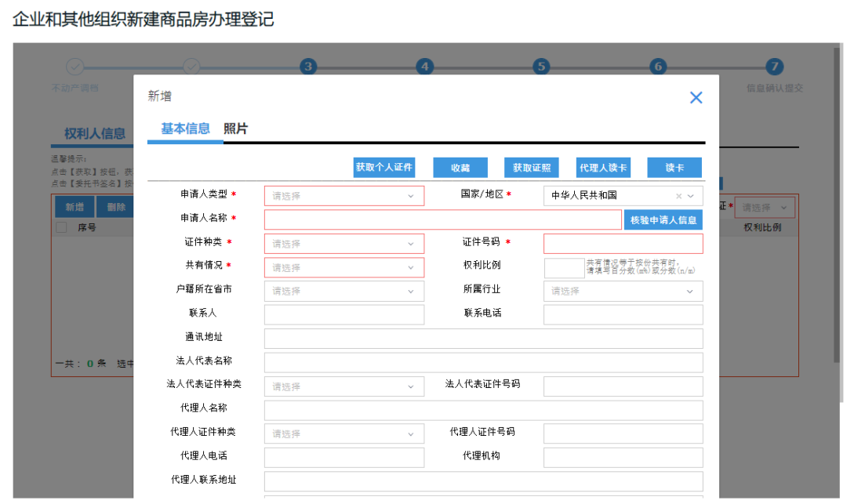Click the step 5 progress indicator
847x504 pixels.
[x=541, y=67]
